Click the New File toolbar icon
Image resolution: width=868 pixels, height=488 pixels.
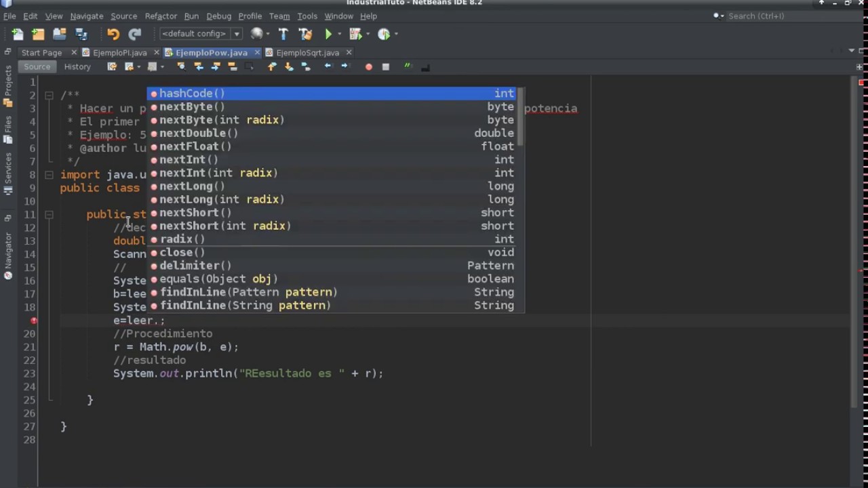click(x=18, y=34)
